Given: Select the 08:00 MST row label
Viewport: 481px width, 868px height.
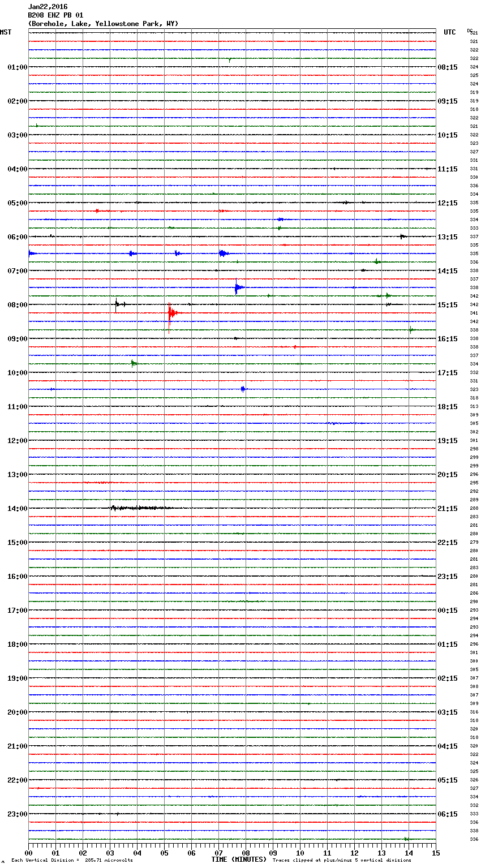Looking at the screenshot, I should pyautogui.click(x=18, y=305).
